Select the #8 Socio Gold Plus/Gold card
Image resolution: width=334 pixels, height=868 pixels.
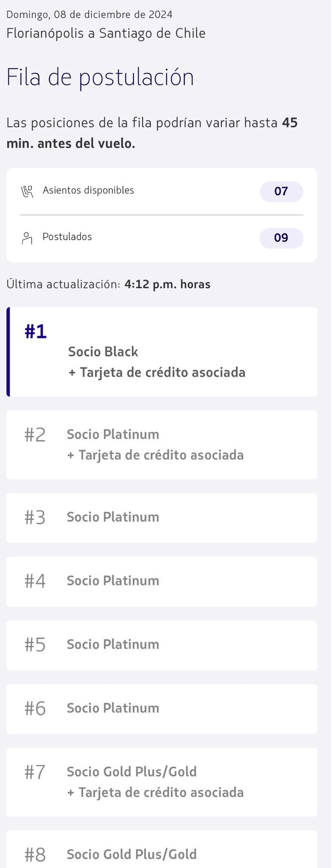[x=162, y=850]
